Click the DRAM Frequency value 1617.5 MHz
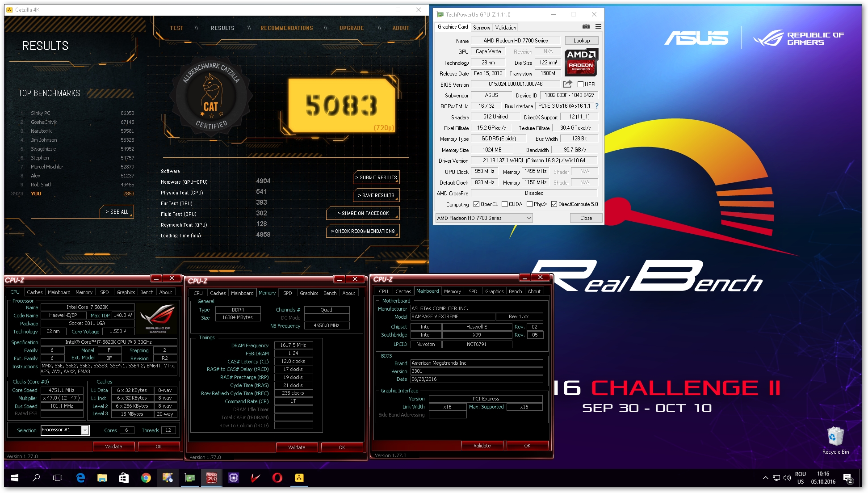 pyautogui.click(x=293, y=345)
